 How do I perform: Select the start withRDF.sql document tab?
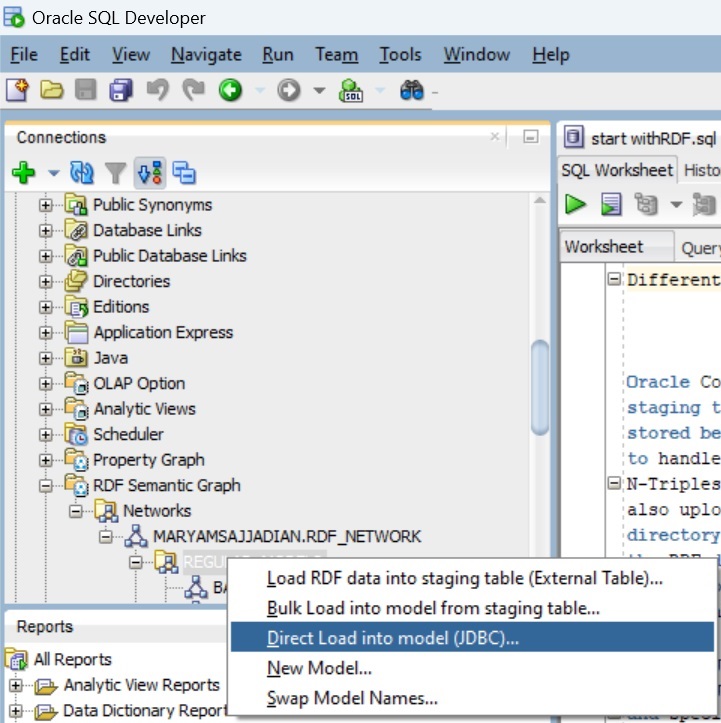(x=641, y=138)
